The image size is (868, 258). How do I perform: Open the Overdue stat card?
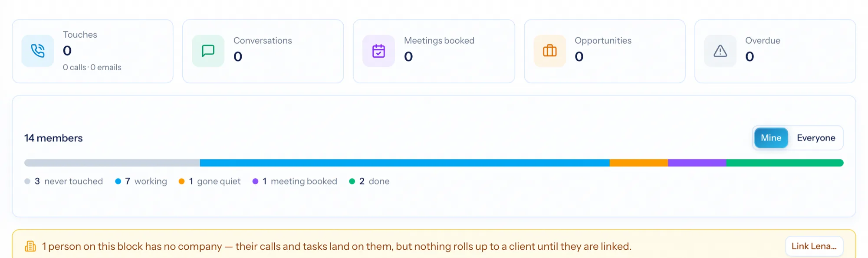(775, 51)
